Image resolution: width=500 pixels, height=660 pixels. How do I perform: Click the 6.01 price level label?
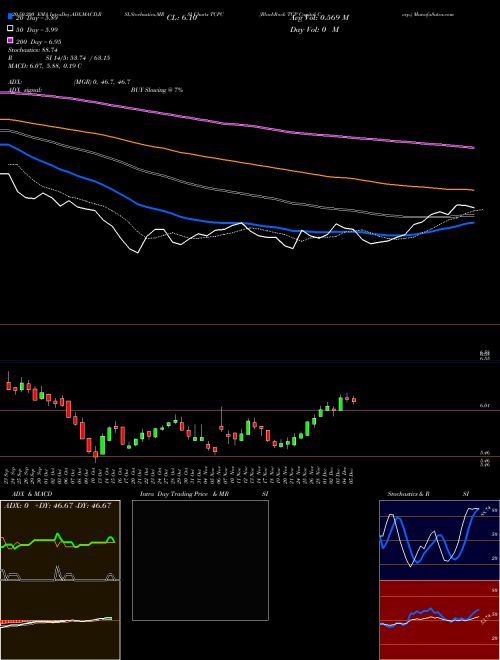click(485, 405)
